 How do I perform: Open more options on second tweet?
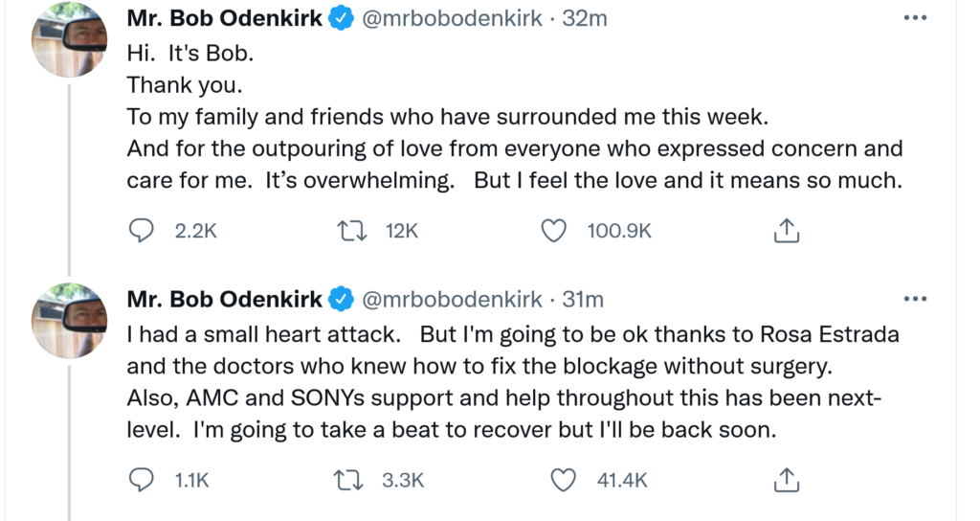[x=915, y=299]
